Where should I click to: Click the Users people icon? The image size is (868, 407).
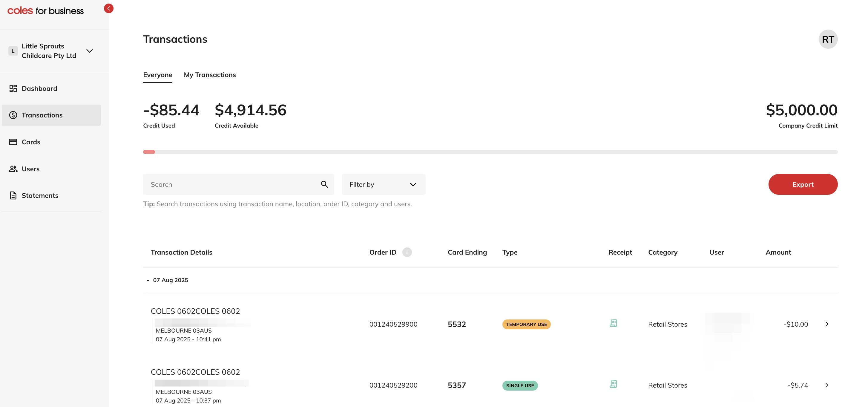click(x=13, y=169)
